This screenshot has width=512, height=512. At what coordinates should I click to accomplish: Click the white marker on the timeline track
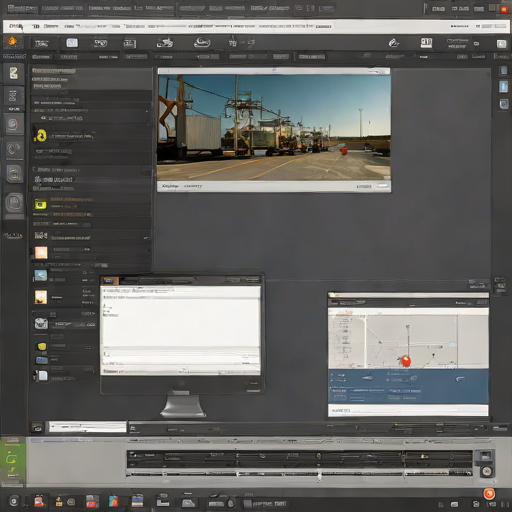click(x=319, y=476)
